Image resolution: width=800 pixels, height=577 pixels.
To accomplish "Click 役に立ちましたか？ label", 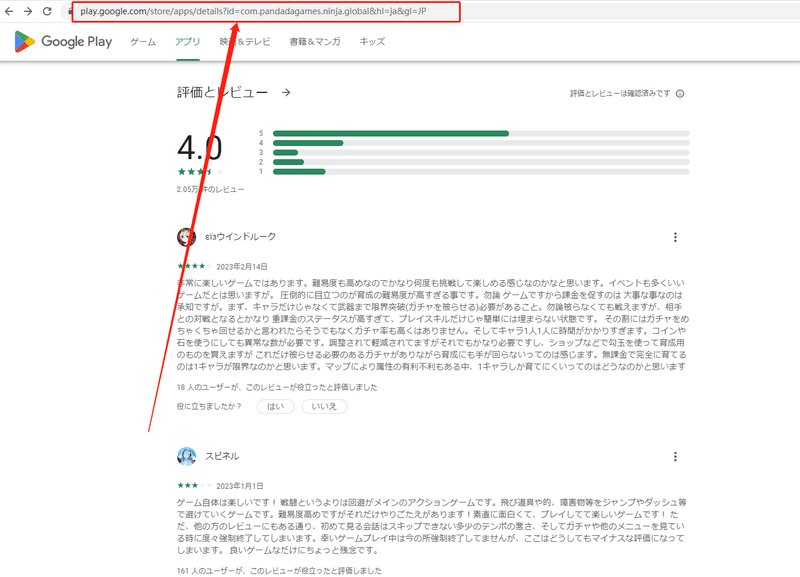I will click(209, 407).
